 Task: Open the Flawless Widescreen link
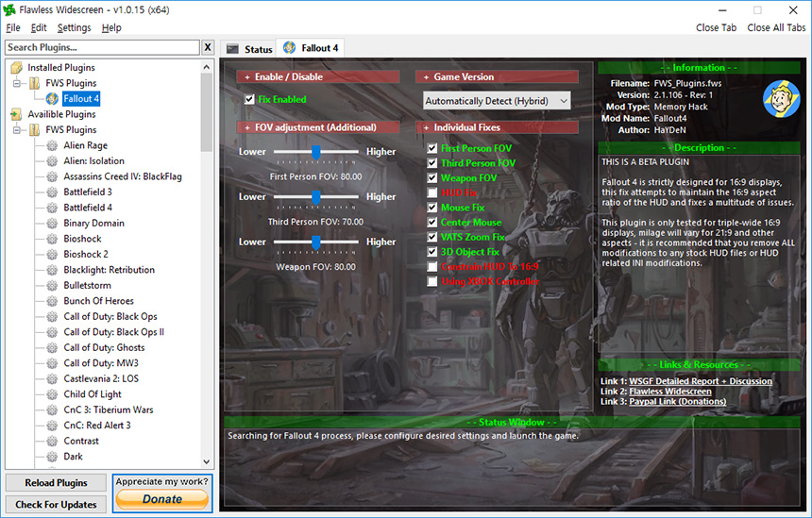[x=670, y=392]
